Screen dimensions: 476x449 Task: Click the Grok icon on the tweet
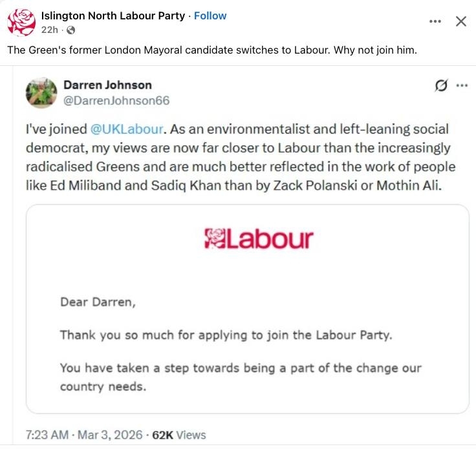[x=442, y=86]
